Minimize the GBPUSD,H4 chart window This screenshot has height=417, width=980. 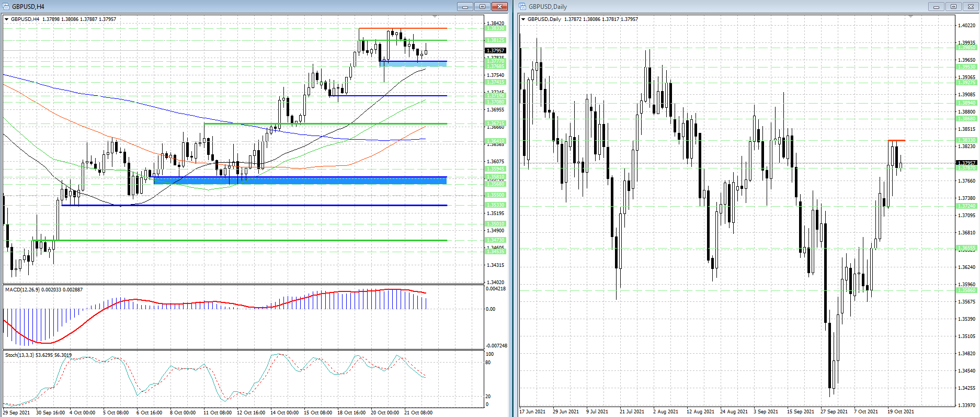click(465, 6)
